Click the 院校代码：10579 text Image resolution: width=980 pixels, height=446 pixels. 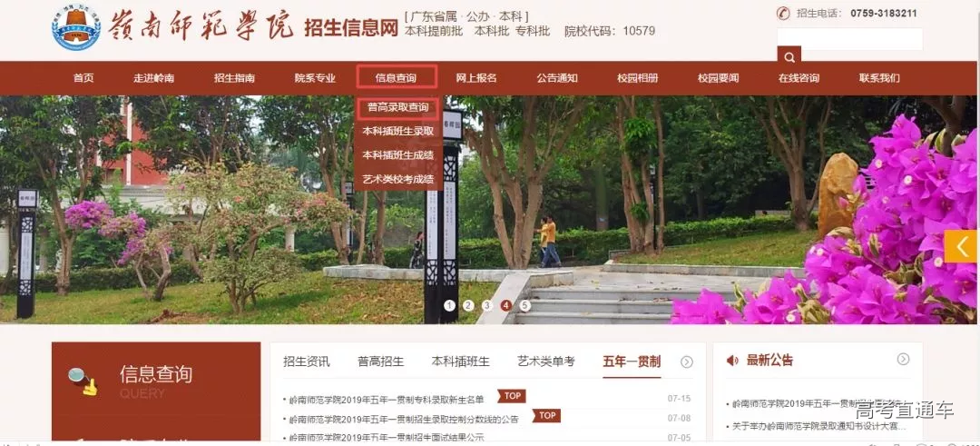click(x=610, y=31)
